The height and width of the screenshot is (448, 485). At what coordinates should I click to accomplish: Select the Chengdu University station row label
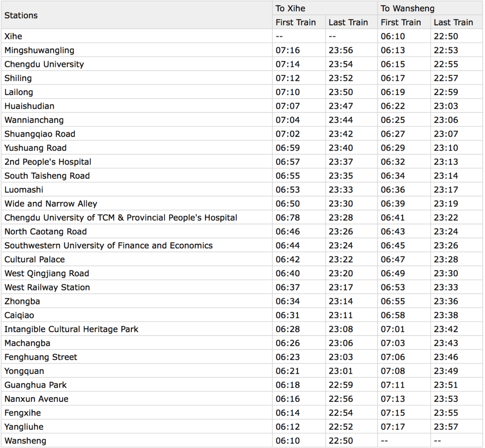pos(44,64)
